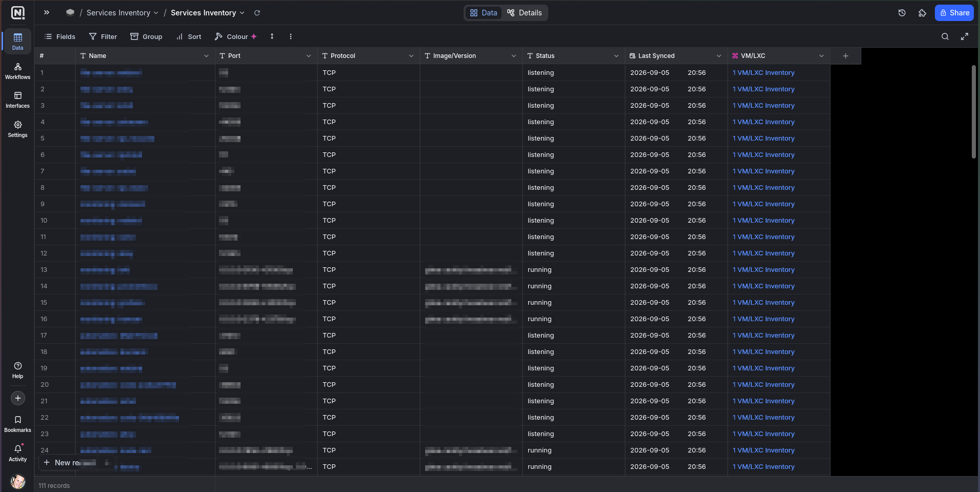980x492 pixels.
Task: Open VM/LXC Inventory link in row 23
Action: (x=764, y=434)
